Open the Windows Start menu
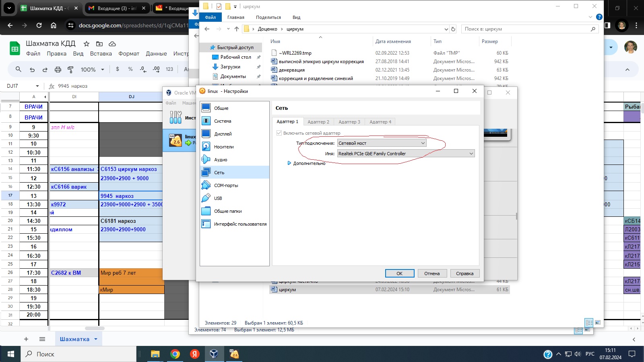This screenshot has width=644, height=362. [11, 354]
